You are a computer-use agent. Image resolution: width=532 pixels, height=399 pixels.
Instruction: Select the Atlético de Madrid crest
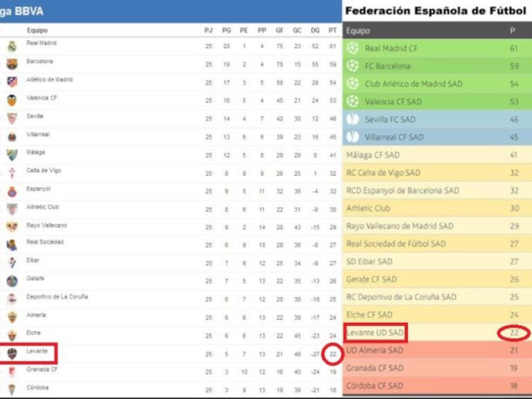(12, 82)
